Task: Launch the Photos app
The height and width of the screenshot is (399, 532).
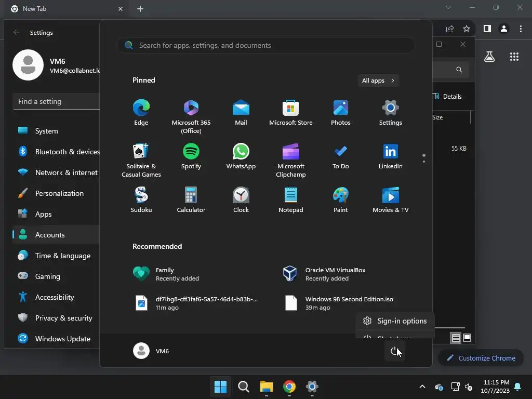Action: (341, 112)
